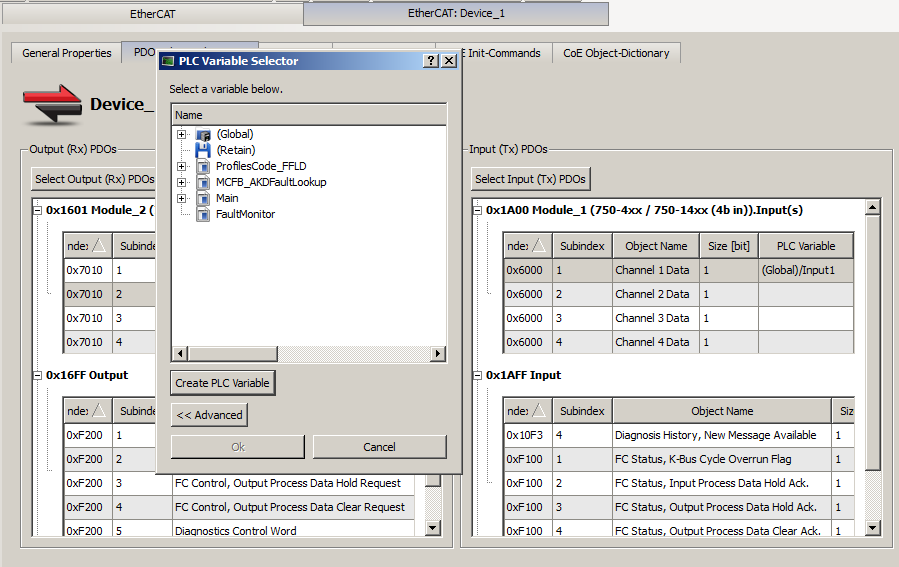The width and height of the screenshot is (899, 567).
Task: Click the Create PLC Variable button
Action: click(222, 383)
